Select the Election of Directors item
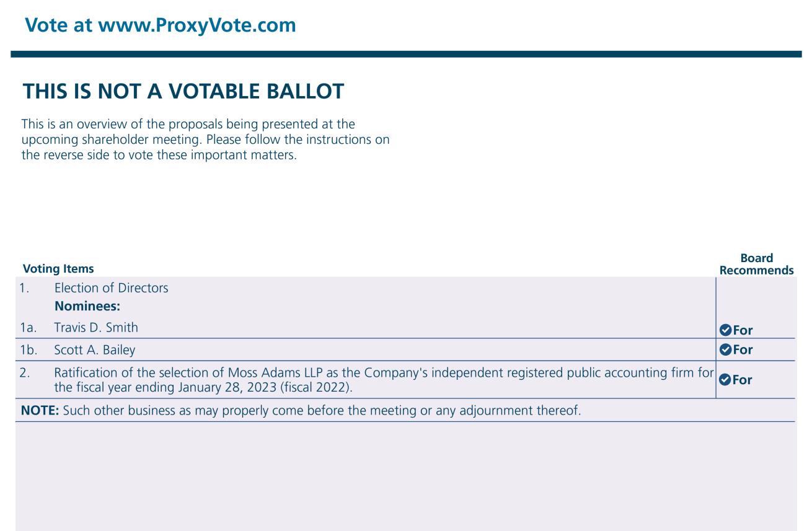This screenshot has width=812, height=531. click(x=111, y=288)
